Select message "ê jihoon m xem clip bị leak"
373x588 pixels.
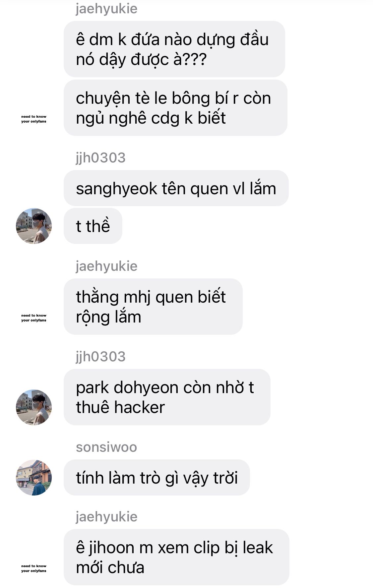tap(176, 557)
